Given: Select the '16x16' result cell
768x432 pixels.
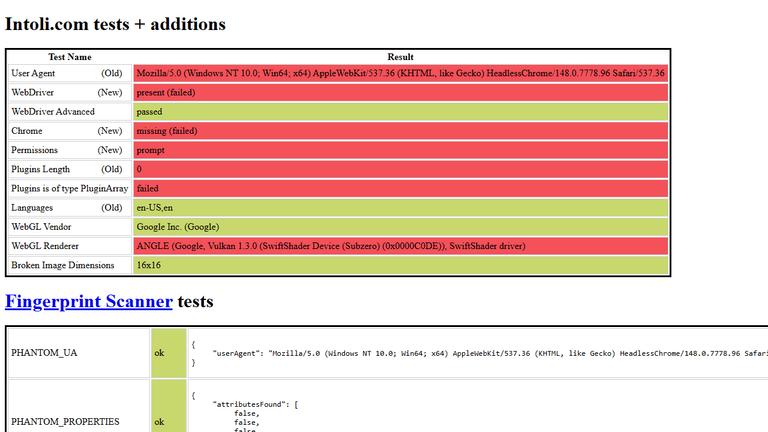Looking at the screenshot, I should coord(401,265).
